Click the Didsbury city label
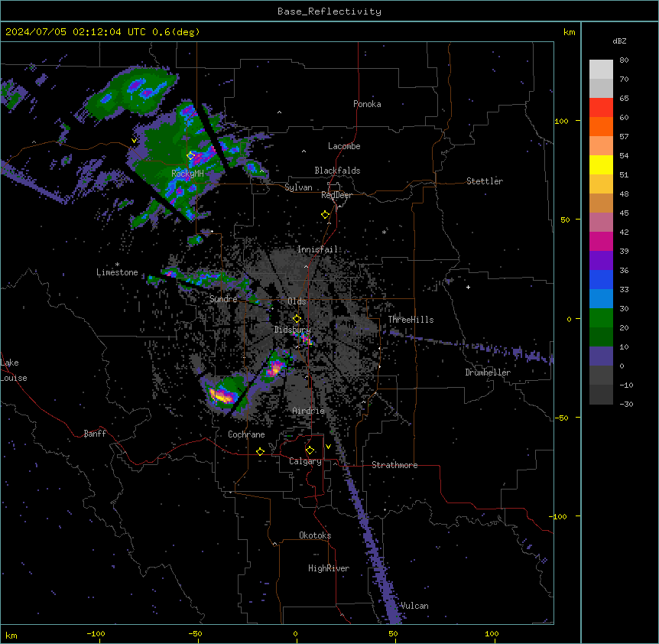The image size is (659, 644). tap(293, 330)
